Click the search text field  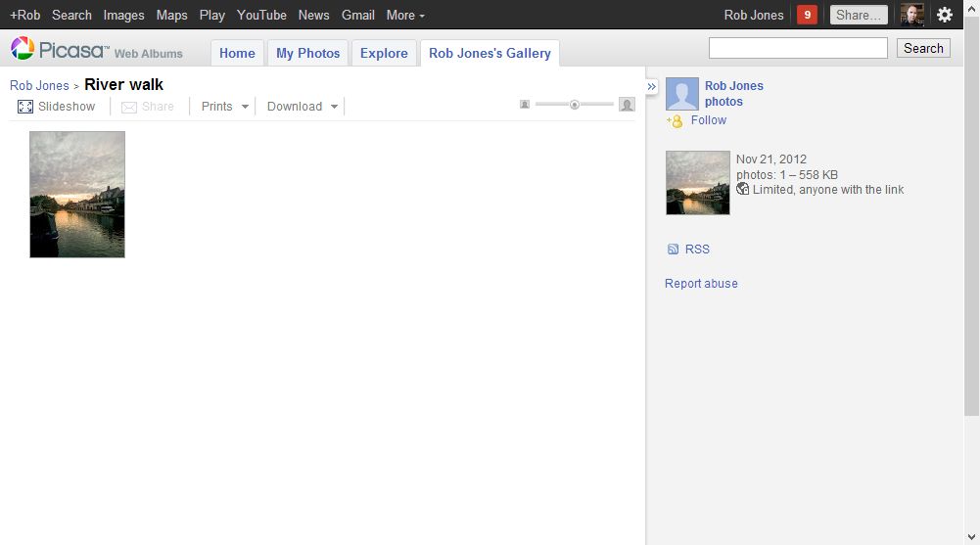pyautogui.click(x=798, y=48)
